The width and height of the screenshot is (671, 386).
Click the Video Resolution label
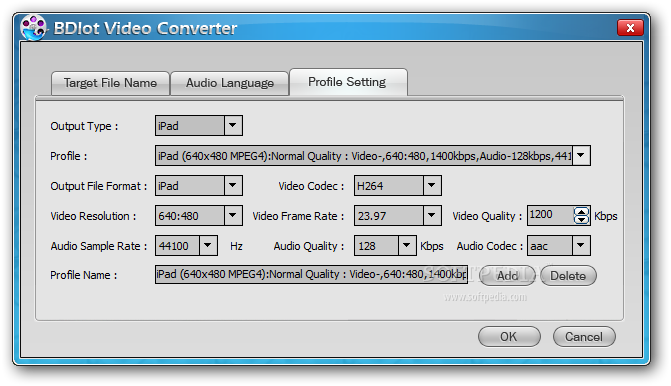93,217
